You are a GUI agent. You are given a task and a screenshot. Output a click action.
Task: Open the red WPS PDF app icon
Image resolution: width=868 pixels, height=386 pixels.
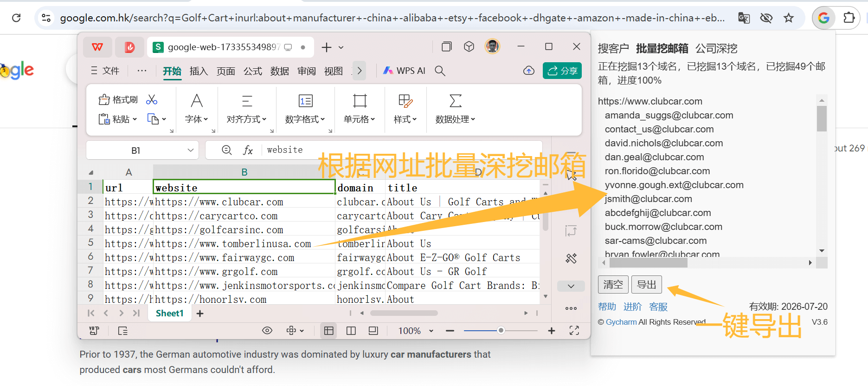point(129,47)
